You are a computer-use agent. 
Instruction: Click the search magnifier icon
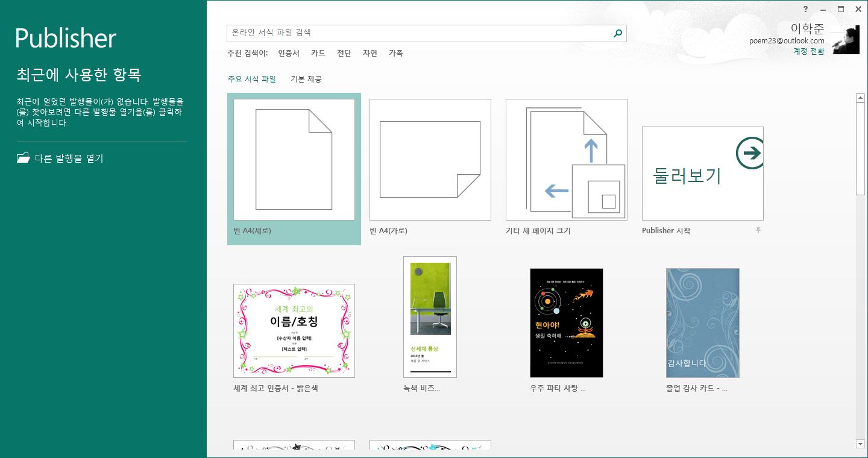pos(617,33)
